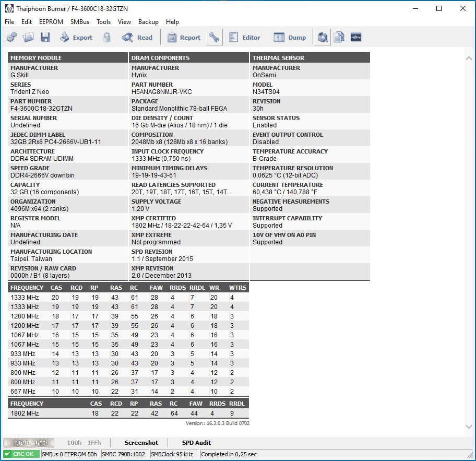The height and width of the screenshot is (461, 476).
Task: Click the Hynix manufacturer value
Action: tap(139, 75)
